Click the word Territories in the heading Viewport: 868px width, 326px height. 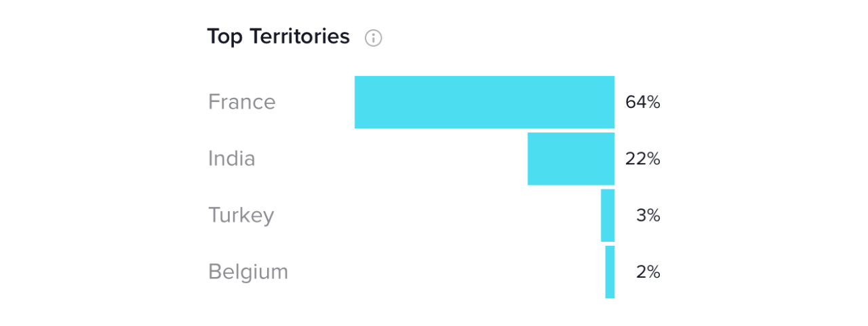coord(300,37)
